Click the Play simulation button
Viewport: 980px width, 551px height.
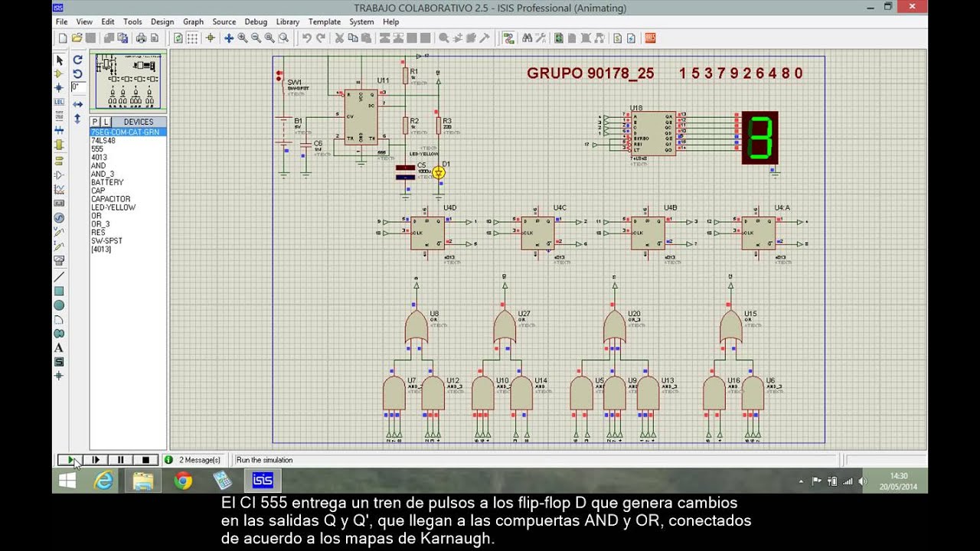[x=70, y=460]
